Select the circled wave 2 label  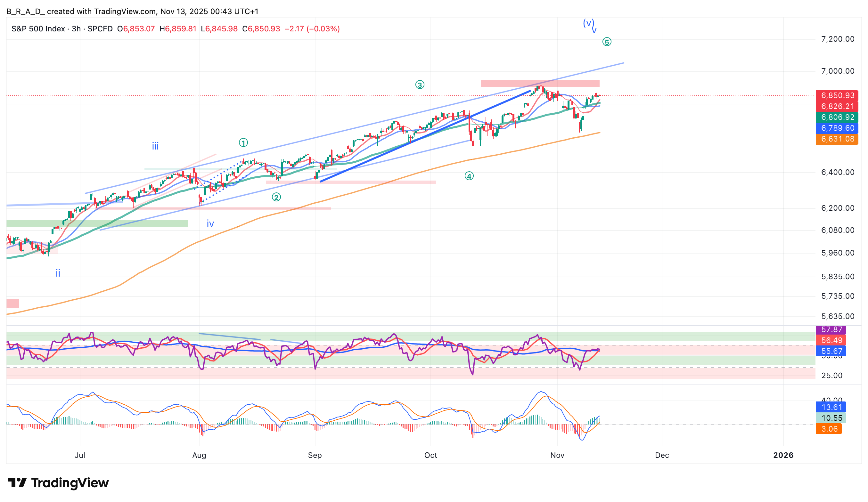[276, 197]
